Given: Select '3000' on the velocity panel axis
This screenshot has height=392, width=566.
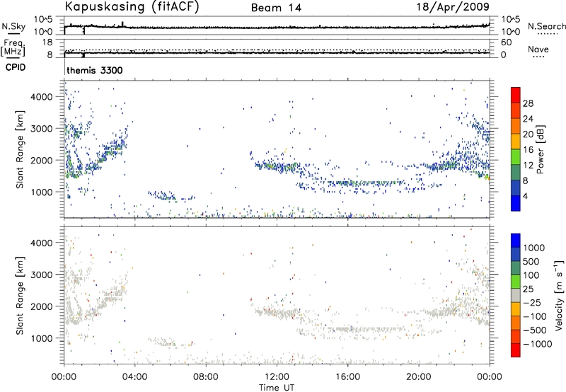Looking at the screenshot, I should coord(42,275).
